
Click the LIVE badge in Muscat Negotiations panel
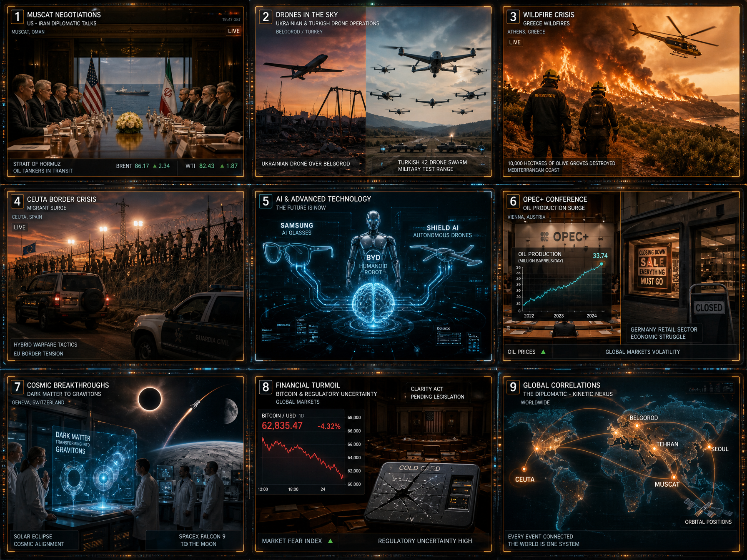234,31
